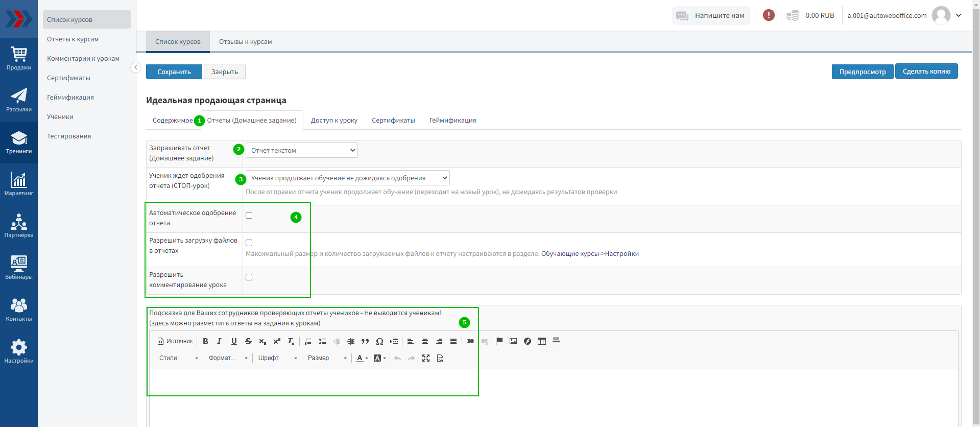Image resolution: width=980 pixels, height=427 pixels.
Task: Maximize the editor to fullscreen
Action: 426,358
